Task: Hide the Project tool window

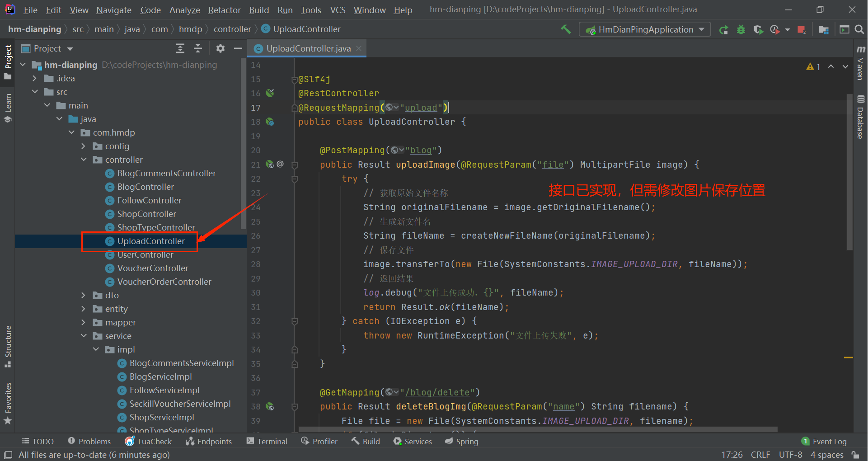Action: (x=238, y=48)
